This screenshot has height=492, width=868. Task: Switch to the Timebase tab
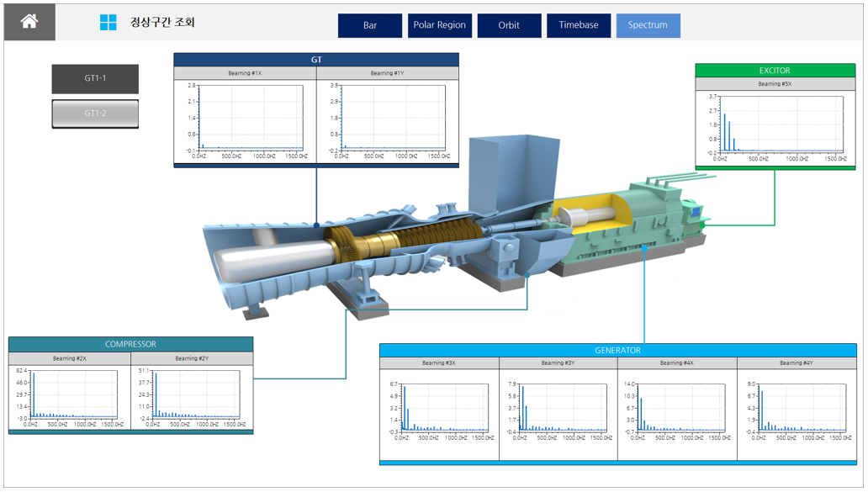[579, 25]
